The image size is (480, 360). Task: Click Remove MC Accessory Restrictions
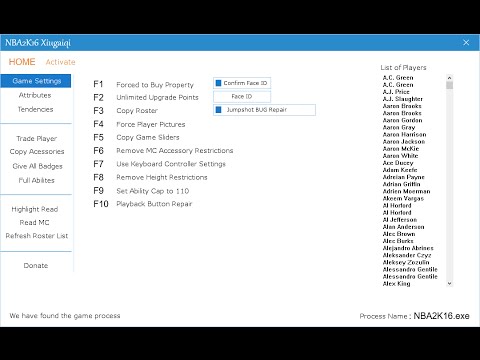[175, 151]
